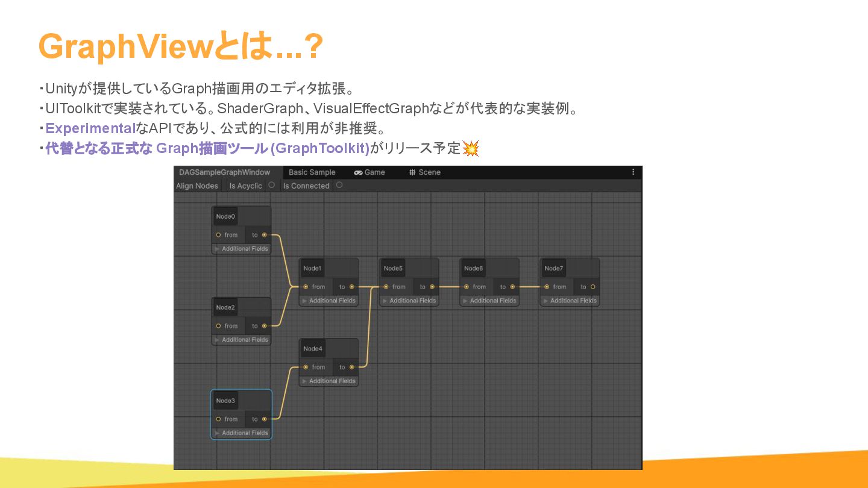Click Node1's 'from' input port
Image resolution: width=868 pixels, height=488 pixels.
(x=306, y=287)
